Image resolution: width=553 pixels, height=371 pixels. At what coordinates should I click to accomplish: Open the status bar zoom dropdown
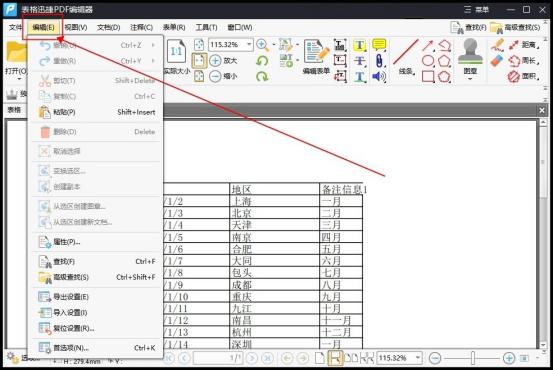coord(418,358)
